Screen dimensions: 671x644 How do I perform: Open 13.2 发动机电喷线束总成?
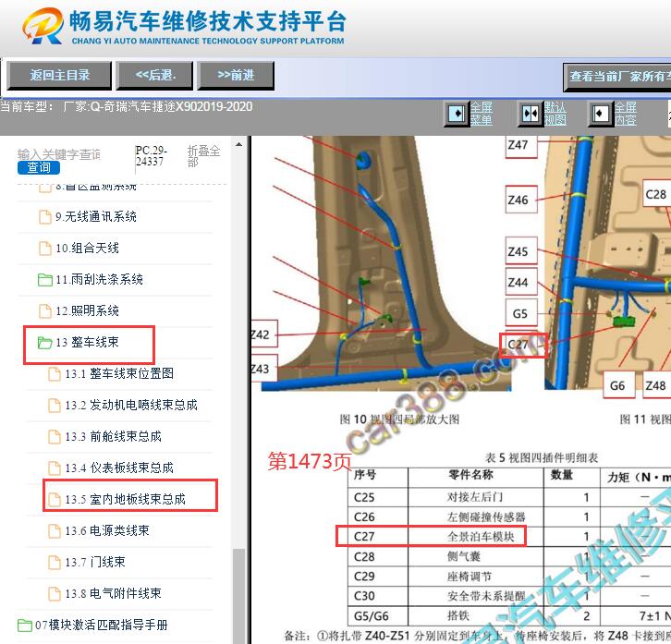[x=131, y=406]
